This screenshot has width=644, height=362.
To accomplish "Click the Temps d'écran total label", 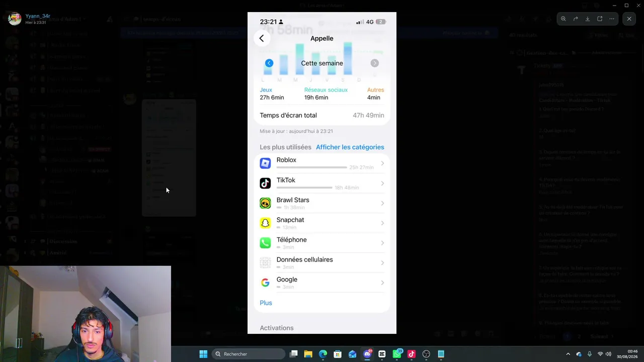I will click(288, 116).
